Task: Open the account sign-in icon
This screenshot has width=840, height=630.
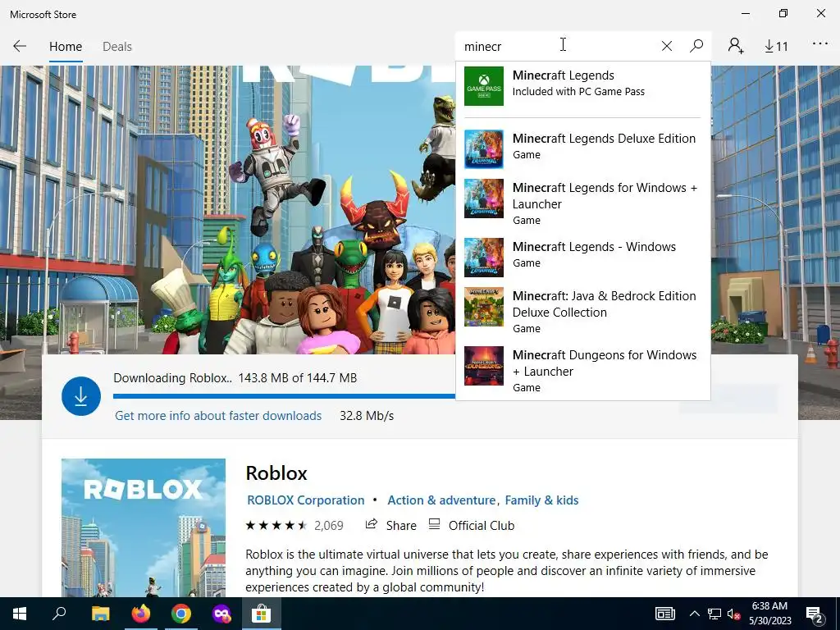Action: pyautogui.click(x=736, y=46)
